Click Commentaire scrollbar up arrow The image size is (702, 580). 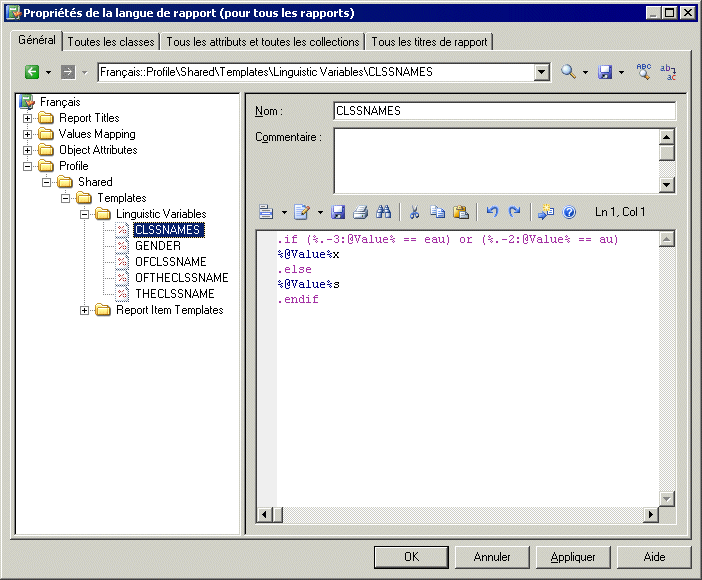[667, 137]
